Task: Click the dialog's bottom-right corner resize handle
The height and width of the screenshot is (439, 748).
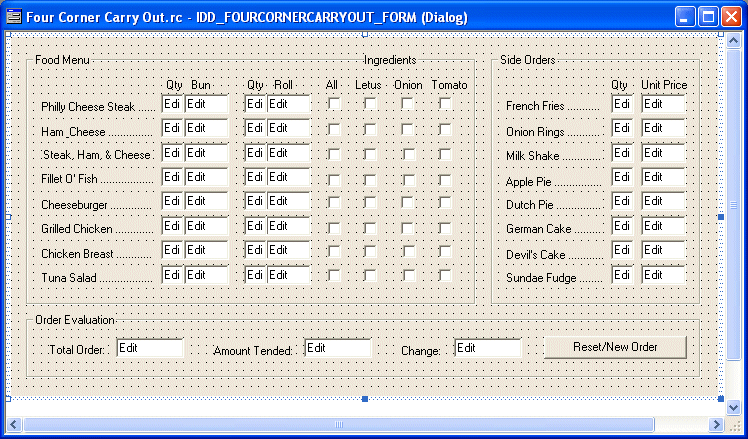Action: [x=721, y=398]
